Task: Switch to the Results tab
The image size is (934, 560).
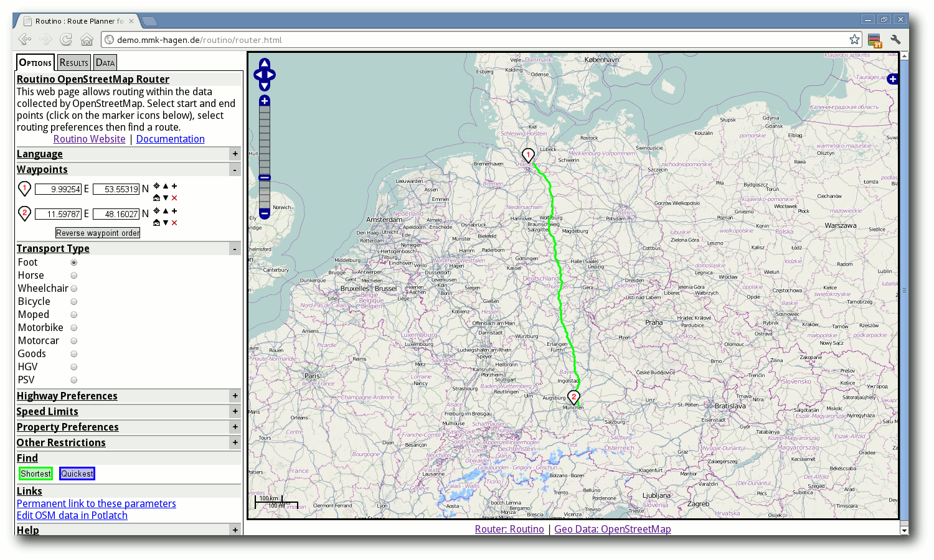Action: [74, 63]
